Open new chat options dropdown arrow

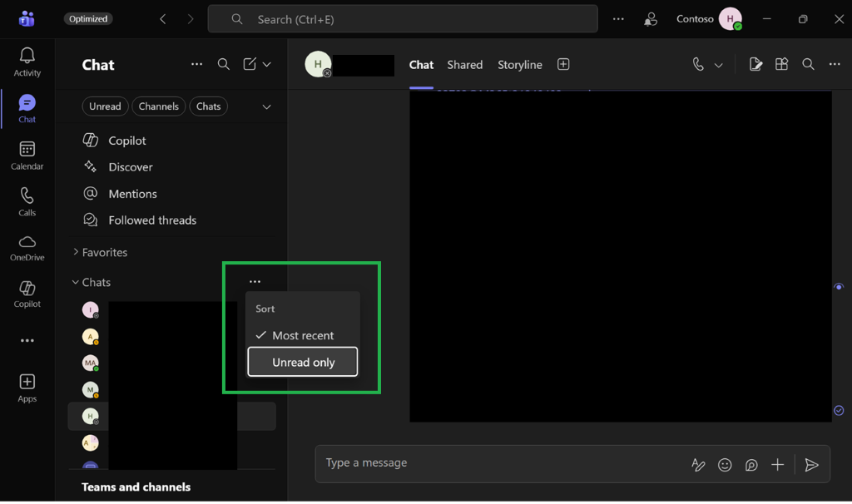(x=267, y=65)
